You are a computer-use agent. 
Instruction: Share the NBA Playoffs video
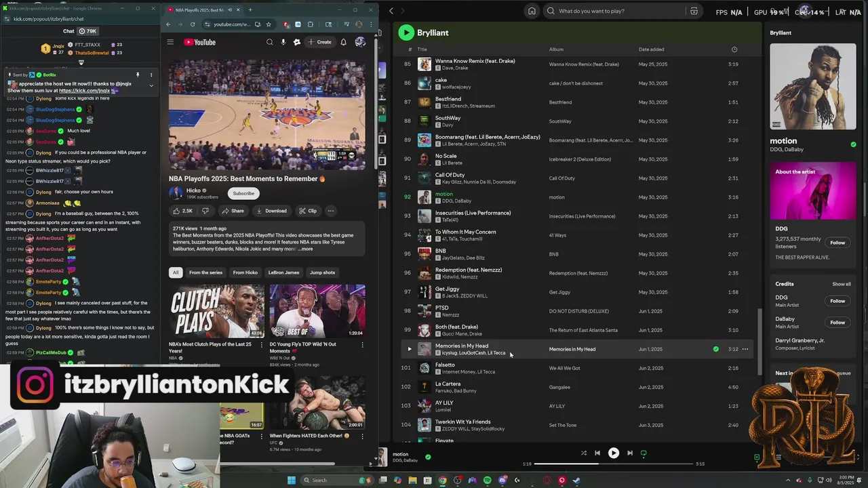click(x=233, y=211)
